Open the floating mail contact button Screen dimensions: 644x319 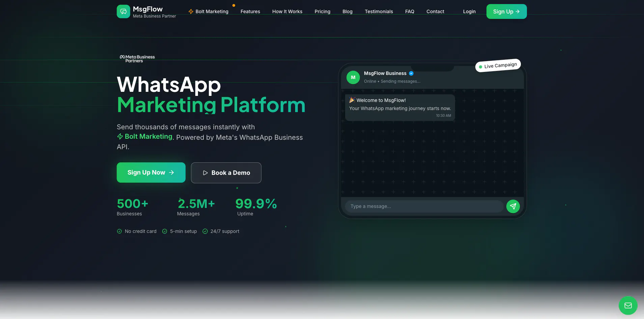(x=628, y=305)
